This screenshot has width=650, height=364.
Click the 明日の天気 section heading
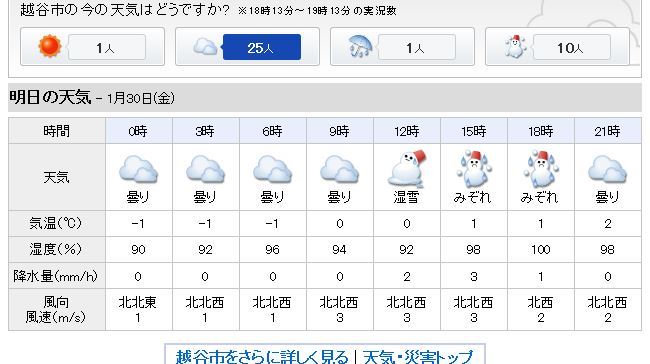click(x=50, y=97)
